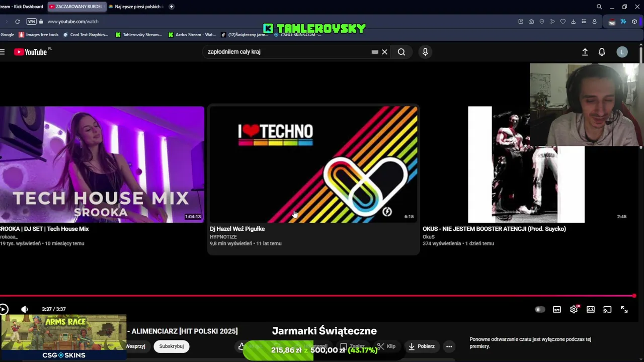644x362 pixels.
Task: Open browser profile icon in toolbar
Action: point(594,22)
